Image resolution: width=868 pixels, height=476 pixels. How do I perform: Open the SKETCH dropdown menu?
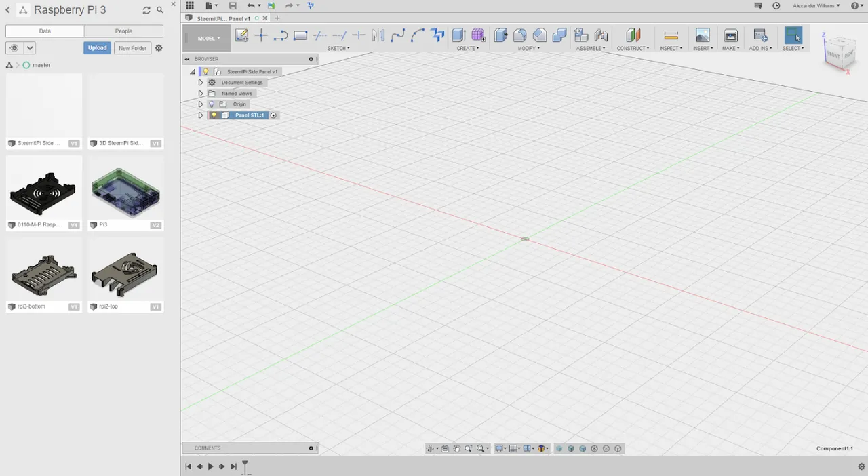[x=338, y=48]
